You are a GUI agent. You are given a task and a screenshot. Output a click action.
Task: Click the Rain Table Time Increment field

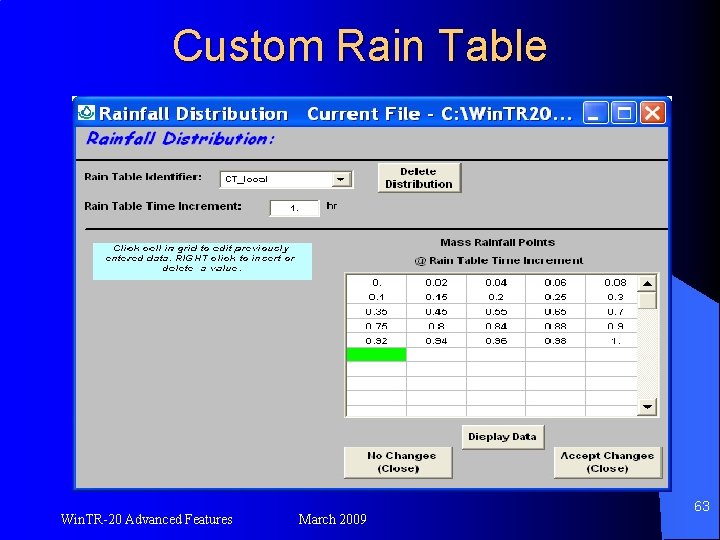[294, 208]
